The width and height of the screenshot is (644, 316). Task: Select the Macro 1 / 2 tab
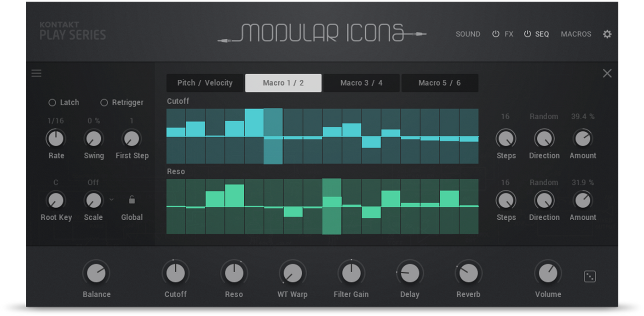tap(283, 83)
